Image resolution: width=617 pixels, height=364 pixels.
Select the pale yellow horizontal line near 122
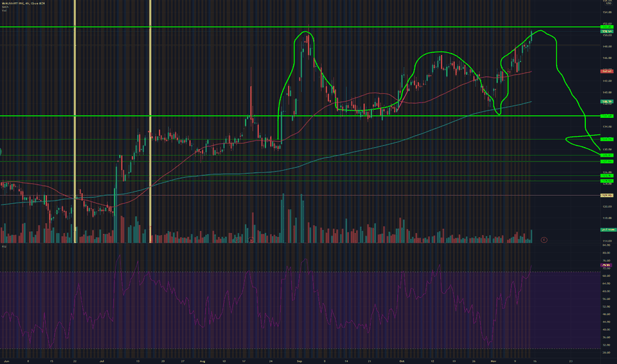tap(299, 195)
